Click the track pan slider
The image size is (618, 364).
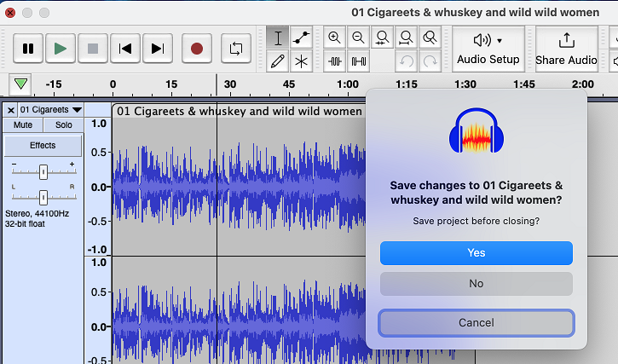pos(43,197)
